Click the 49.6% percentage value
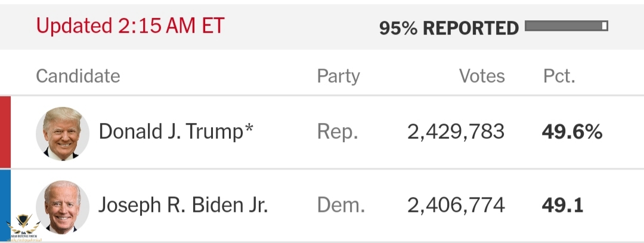 point(572,132)
